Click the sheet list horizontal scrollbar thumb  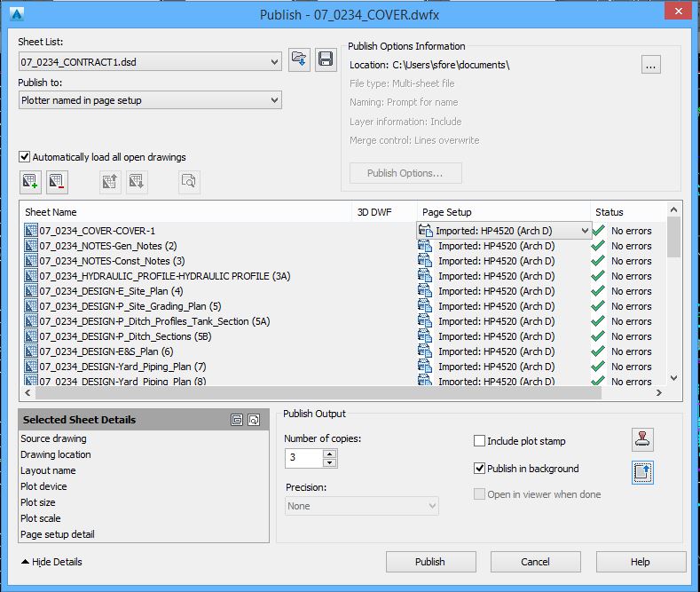click(x=318, y=393)
